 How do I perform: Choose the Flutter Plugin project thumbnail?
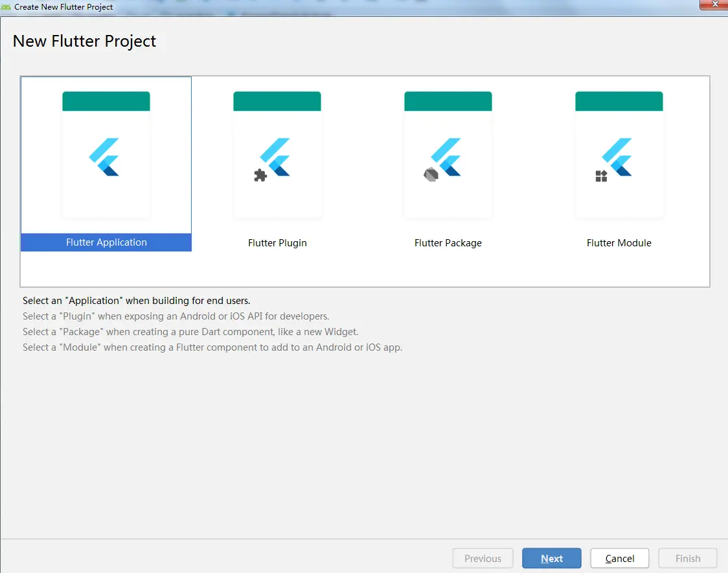tap(277, 155)
